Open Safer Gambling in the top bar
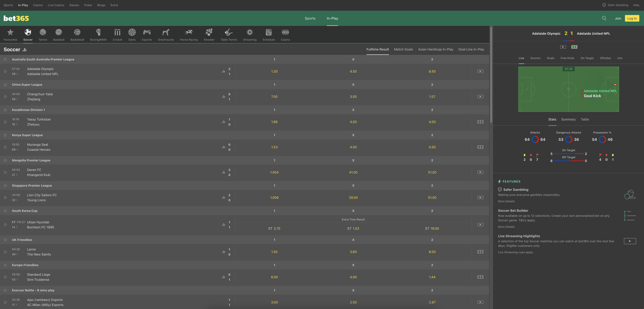The height and width of the screenshot is (309, 644). (615, 5)
